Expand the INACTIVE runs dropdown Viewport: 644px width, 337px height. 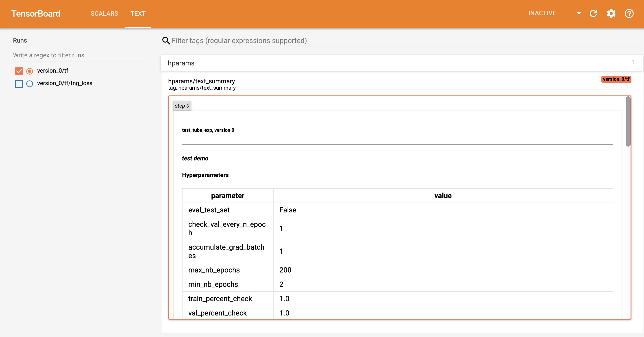(x=577, y=13)
